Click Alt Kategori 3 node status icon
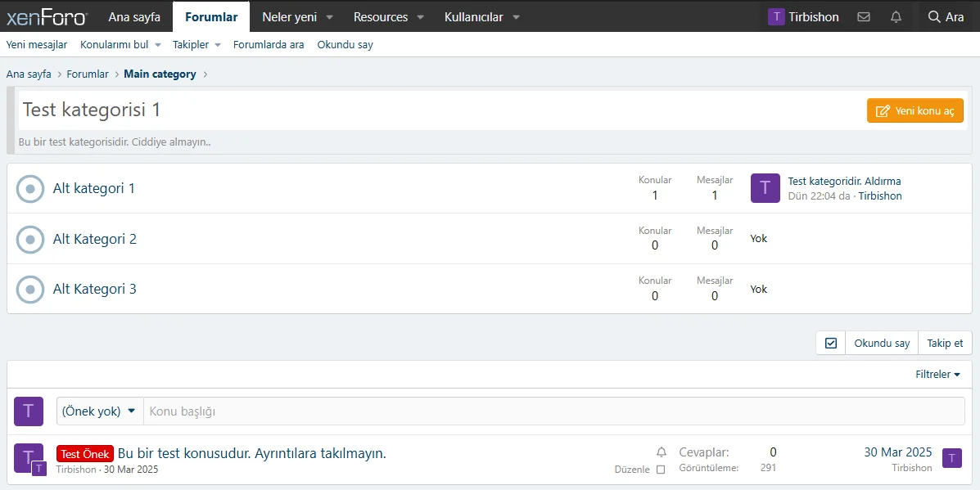Viewport: 980px width, 490px height. pos(30,289)
